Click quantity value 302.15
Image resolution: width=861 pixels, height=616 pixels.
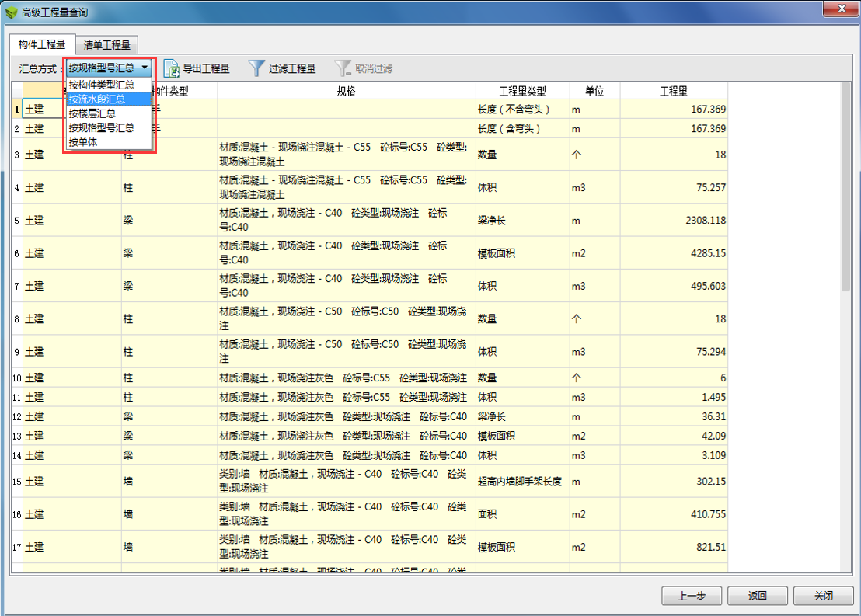point(711,482)
